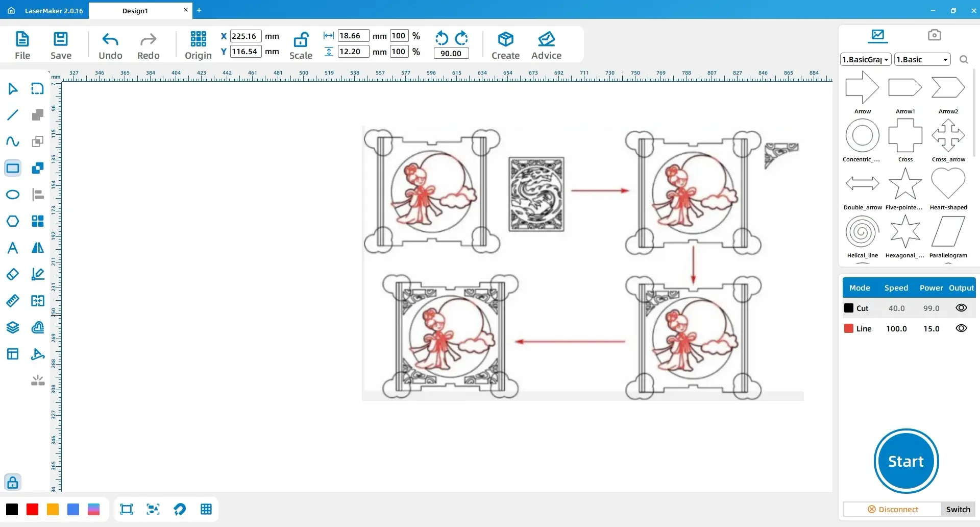Select the rectangle drawing tool
980x527 pixels.
pyautogui.click(x=13, y=168)
